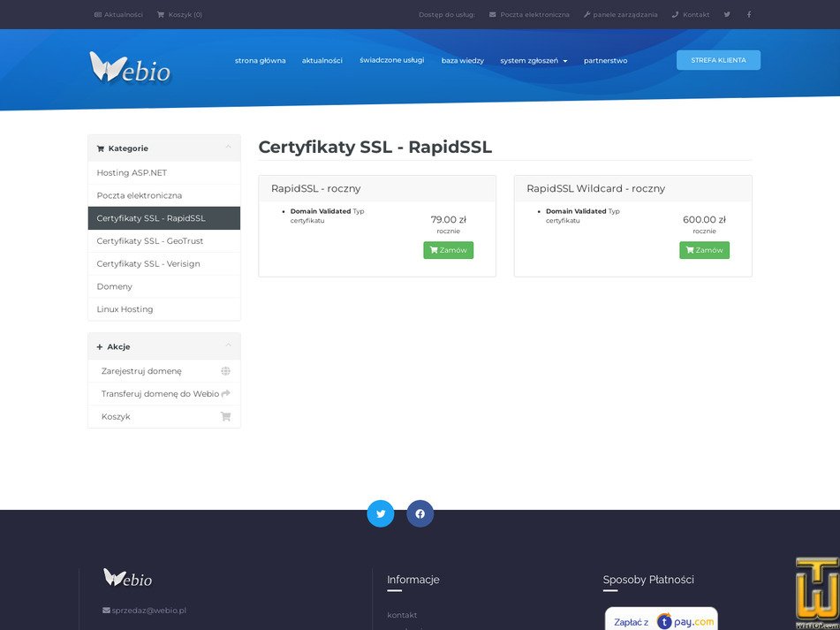This screenshot has width=840, height=630.
Task: Open Koszyk (0) cart in top bar
Action: tap(179, 15)
